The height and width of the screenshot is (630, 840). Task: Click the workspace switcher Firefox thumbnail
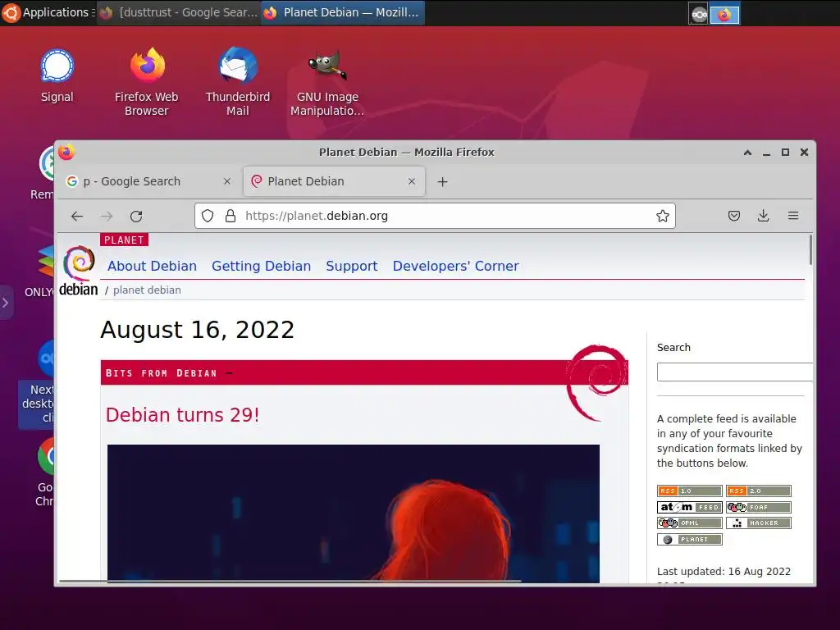coord(725,15)
